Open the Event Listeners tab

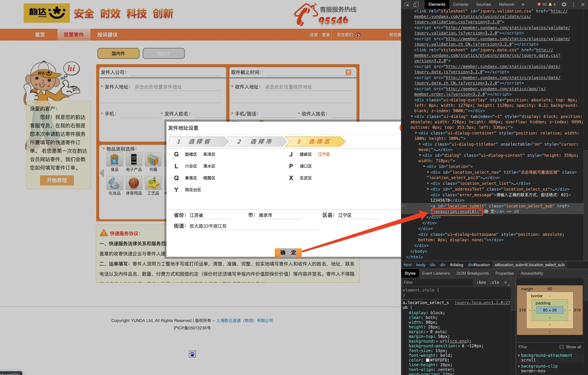436,273
